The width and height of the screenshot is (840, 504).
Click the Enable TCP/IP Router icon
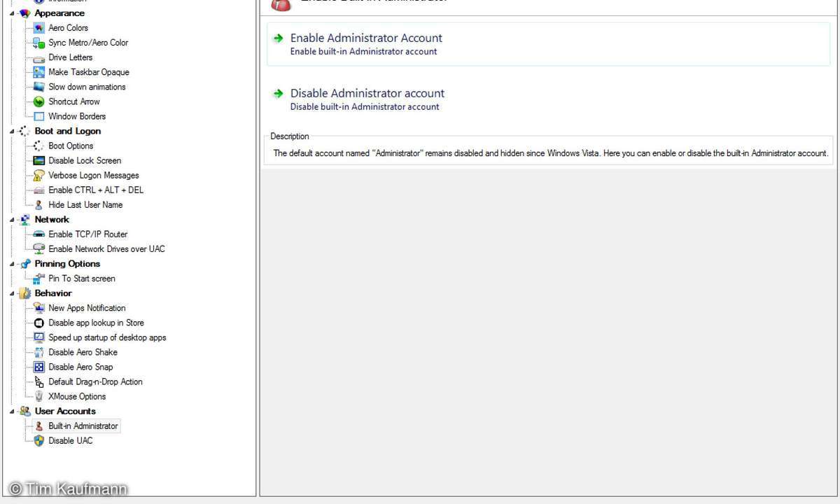click(x=39, y=234)
